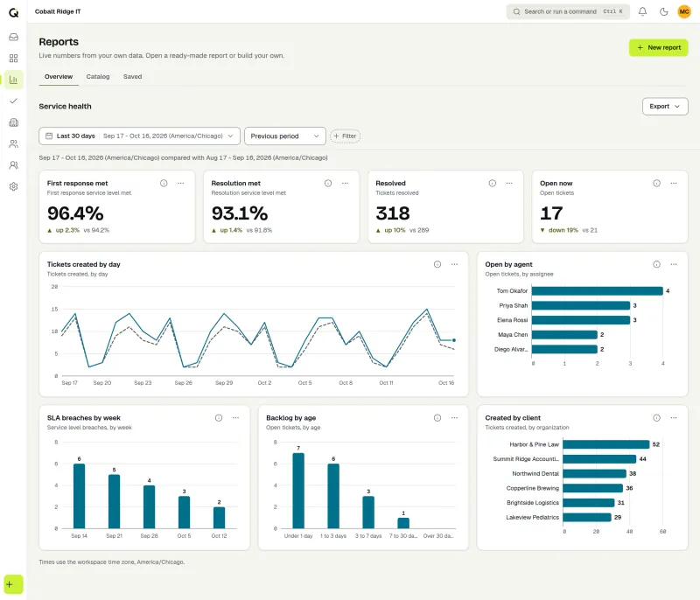The width and height of the screenshot is (700, 600).
Task: Open more options on Created by client
Action: [x=674, y=418]
